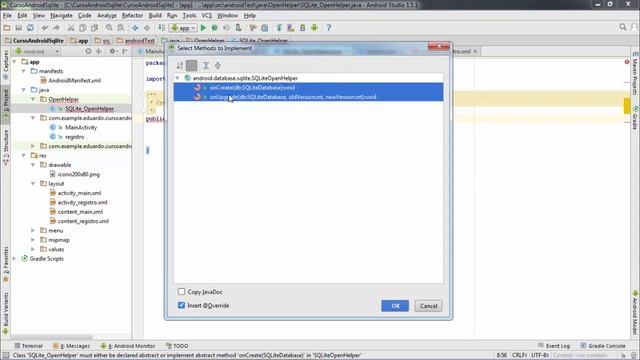This screenshot has width=640, height=360.
Task: Click CursoAndroidSqlite breadcrumb
Action: pos(34,40)
